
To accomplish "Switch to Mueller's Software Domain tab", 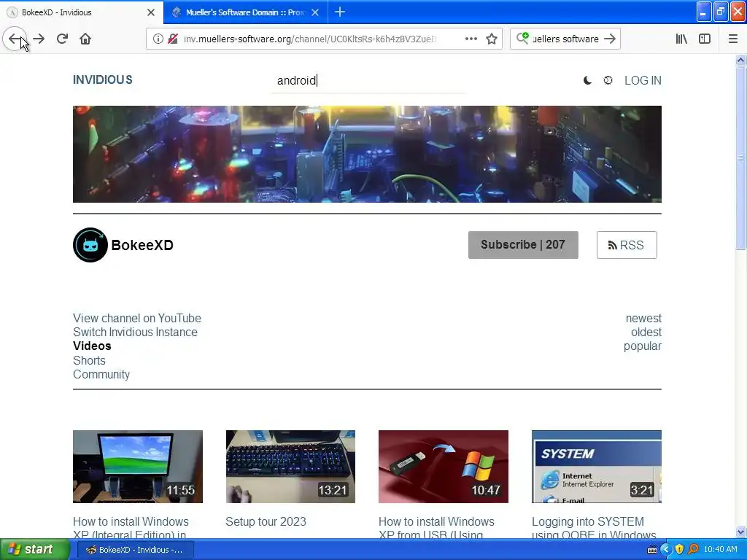I will click(x=245, y=12).
